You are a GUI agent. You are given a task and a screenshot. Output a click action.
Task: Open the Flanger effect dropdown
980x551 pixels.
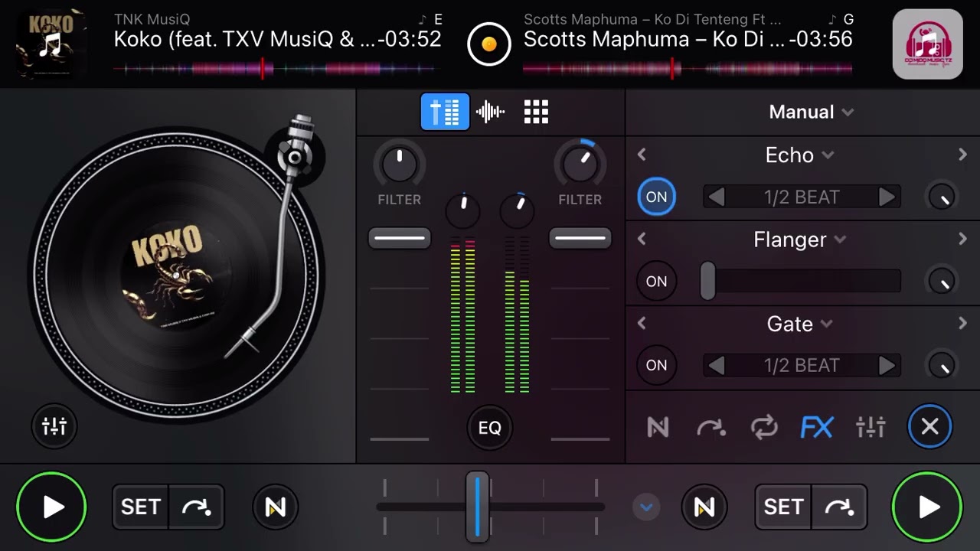[799, 240]
